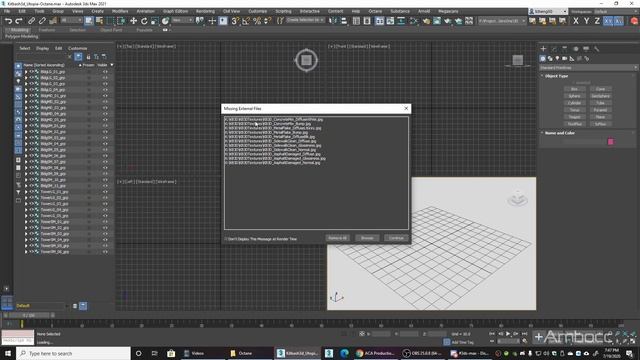Click Continue in Missing External Files dialog
The height and width of the screenshot is (360, 640).
coord(396,238)
